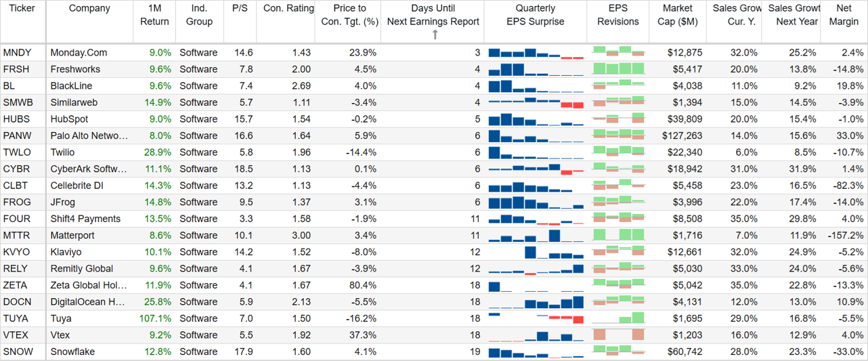Viewport: 868px width, 361px height.
Task: Sort by the Market Cap ($M) column
Action: pyautogui.click(x=677, y=15)
